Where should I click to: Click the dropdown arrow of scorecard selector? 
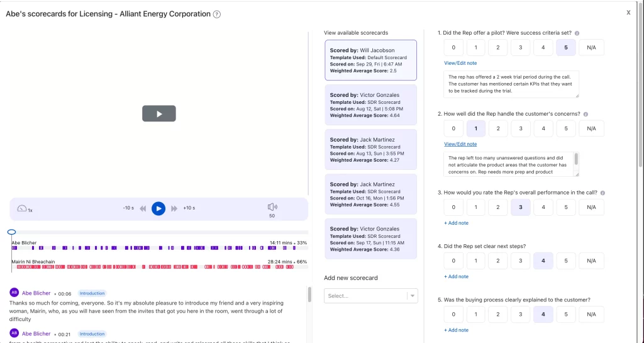(x=413, y=296)
